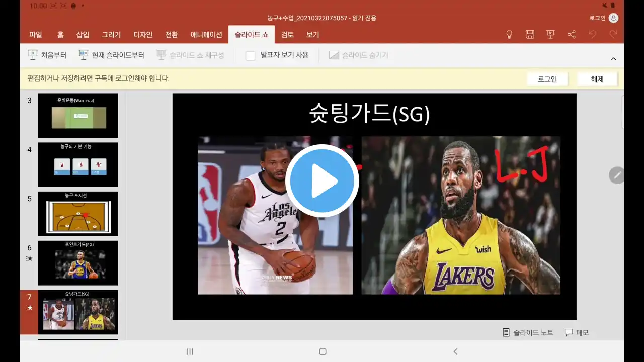Click the account avatar icon beside 로그인
644x362 pixels.
[613, 18]
